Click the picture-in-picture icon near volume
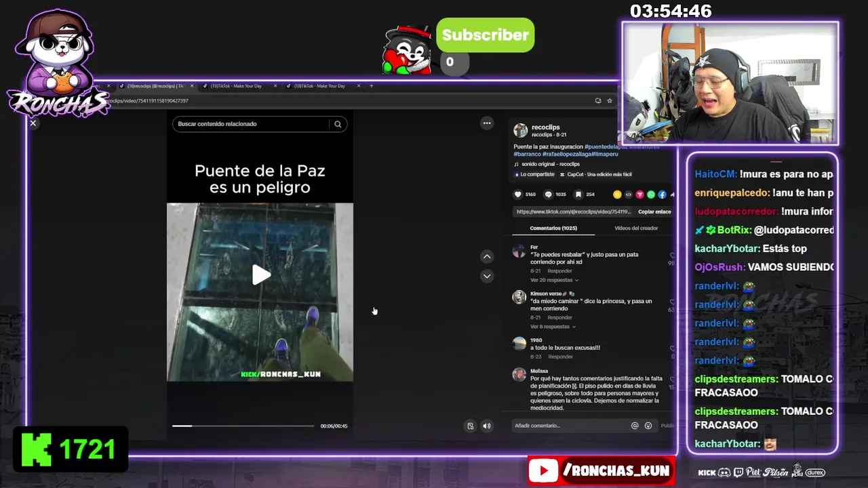This screenshot has height=488, width=868. pos(471,426)
